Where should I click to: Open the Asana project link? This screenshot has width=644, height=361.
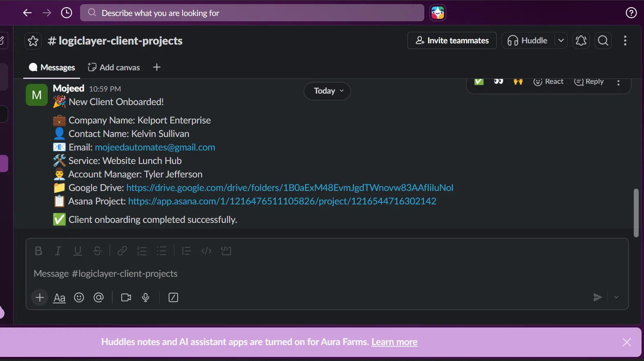(282, 201)
